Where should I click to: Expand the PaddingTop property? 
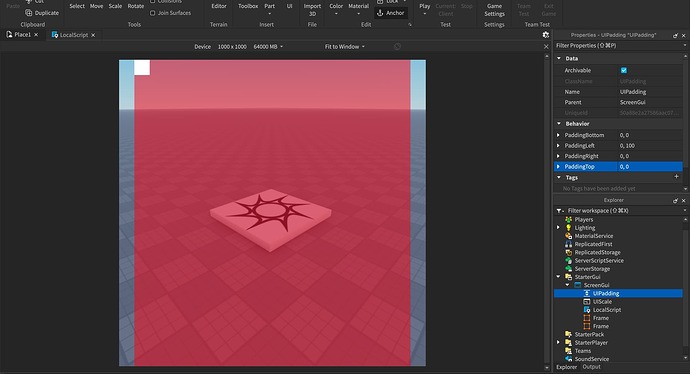pos(558,167)
